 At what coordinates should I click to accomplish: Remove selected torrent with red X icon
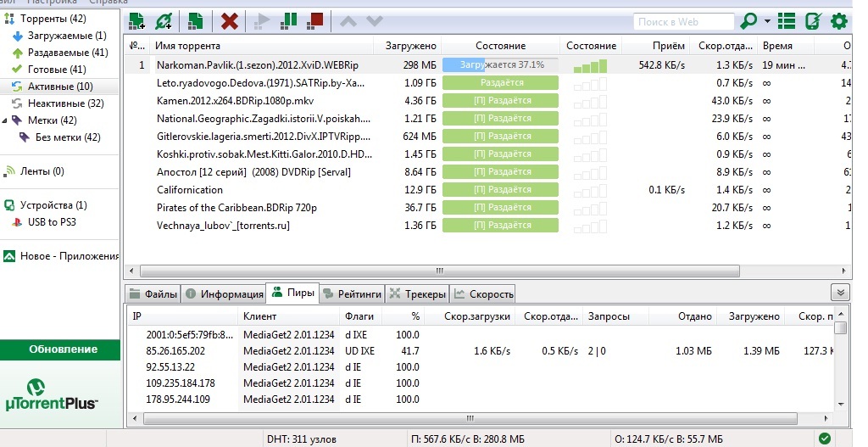point(229,20)
